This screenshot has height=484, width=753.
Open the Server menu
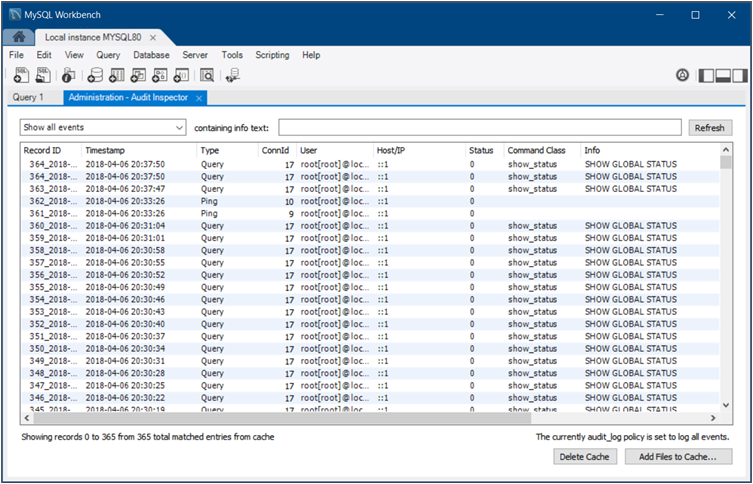pos(195,55)
